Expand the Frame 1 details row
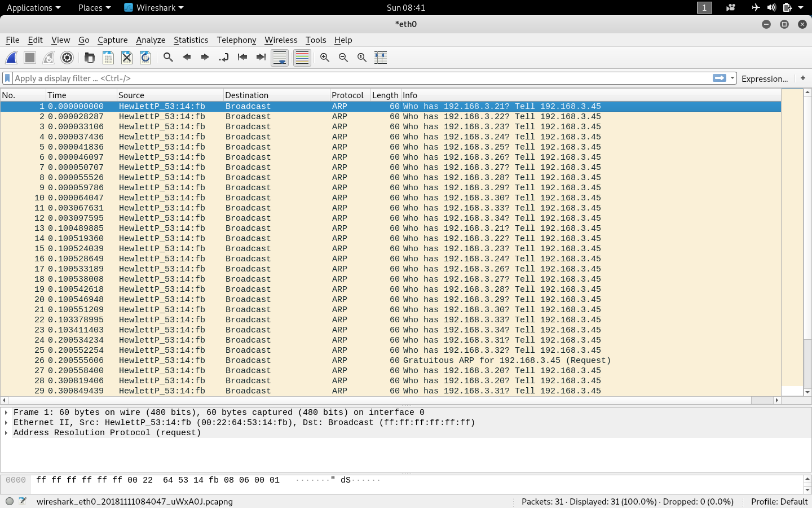Screen dimensions: 812x508 tap(6, 413)
